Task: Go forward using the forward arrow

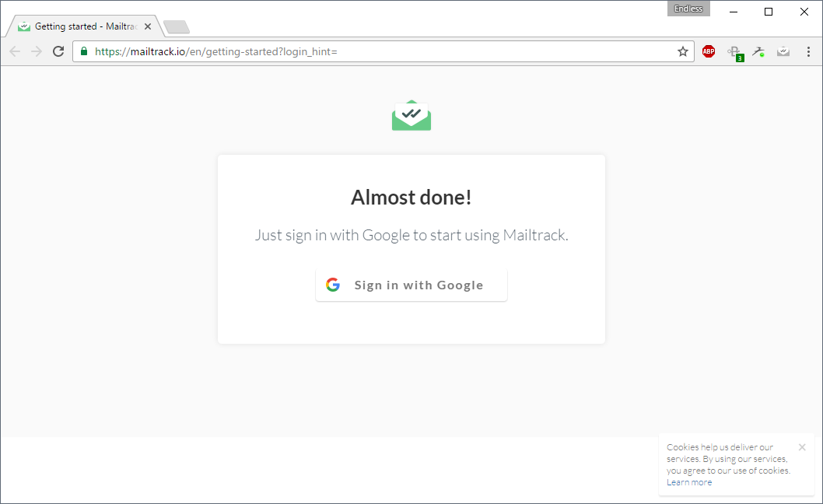Action: 37,51
